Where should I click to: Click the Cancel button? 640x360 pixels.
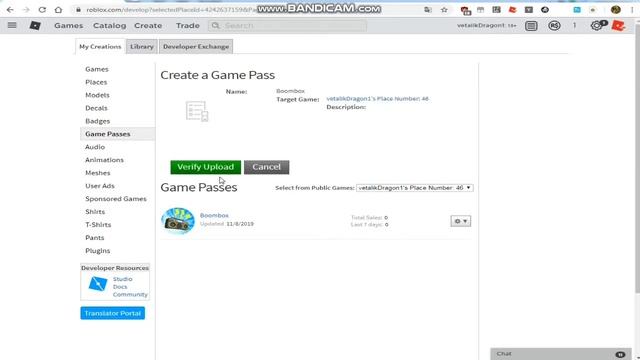coord(267,167)
